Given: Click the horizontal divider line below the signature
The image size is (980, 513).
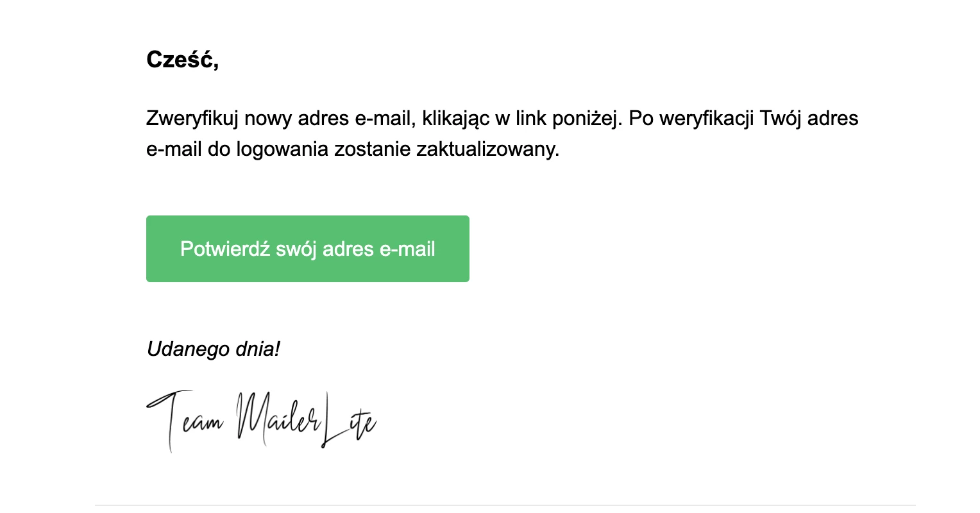Looking at the screenshot, I should click(505, 505).
